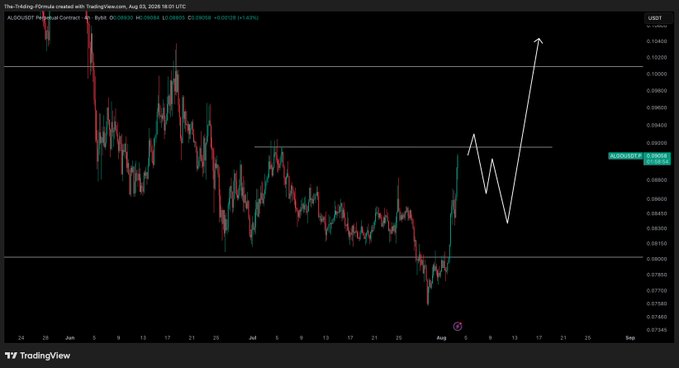
Task: Click the Jun date axis label
Action: point(70,338)
